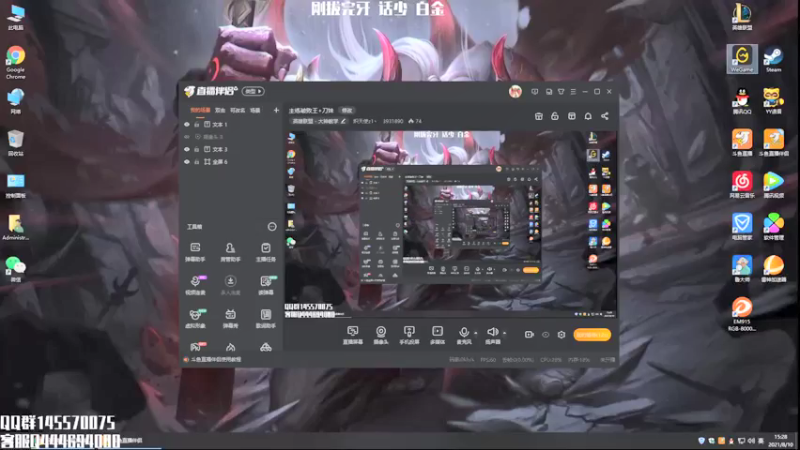Expand the speaker options arrow
800x450 pixels.
coord(504,333)
